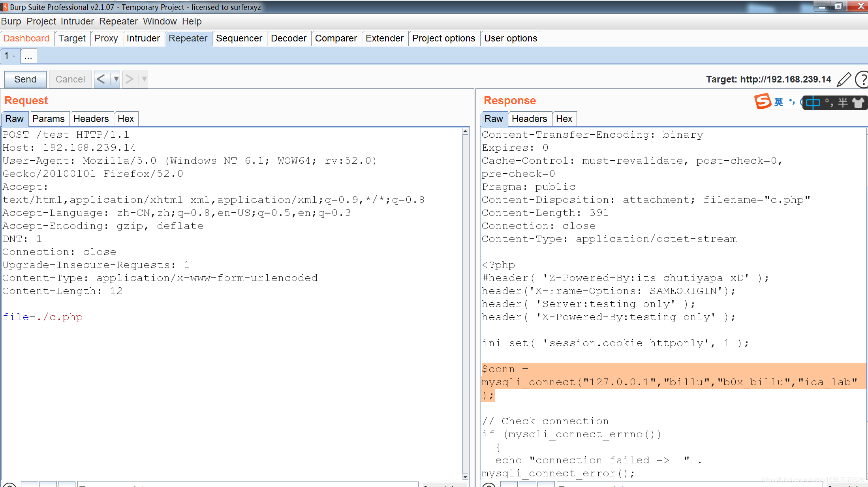Switch to the Decoder tab
This screenshot has width=868, height=487.
(289, 38)
